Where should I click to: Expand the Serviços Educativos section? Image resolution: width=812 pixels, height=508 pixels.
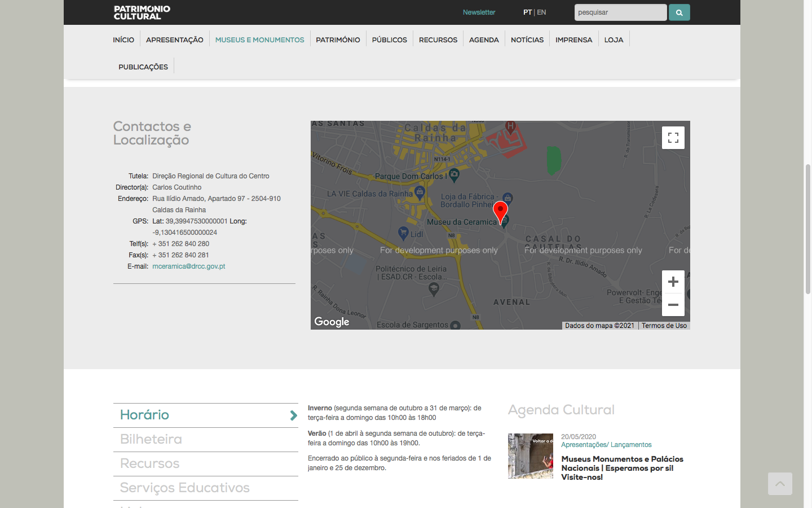(x=206, y=488)
